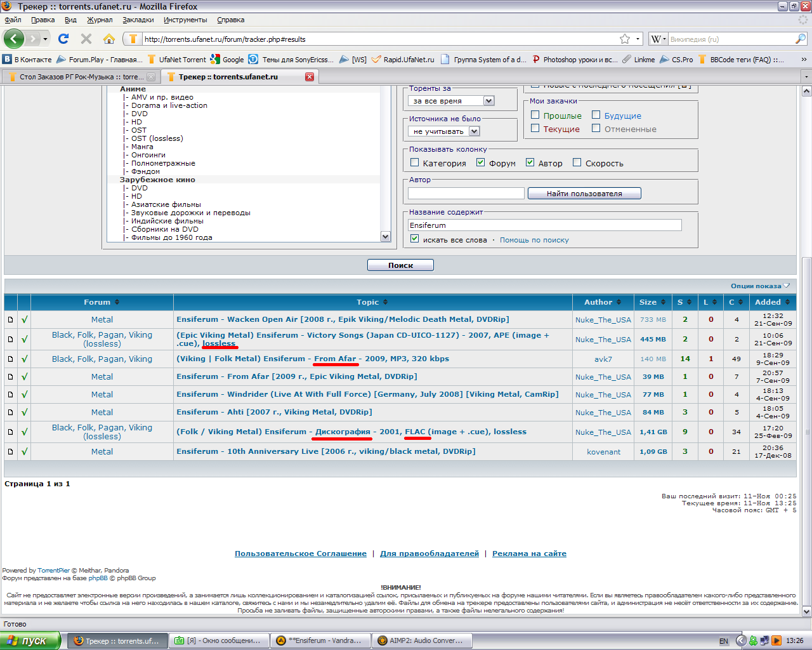
Task: Toggle the Прошлые checkbox
Action: click(535, 115)
